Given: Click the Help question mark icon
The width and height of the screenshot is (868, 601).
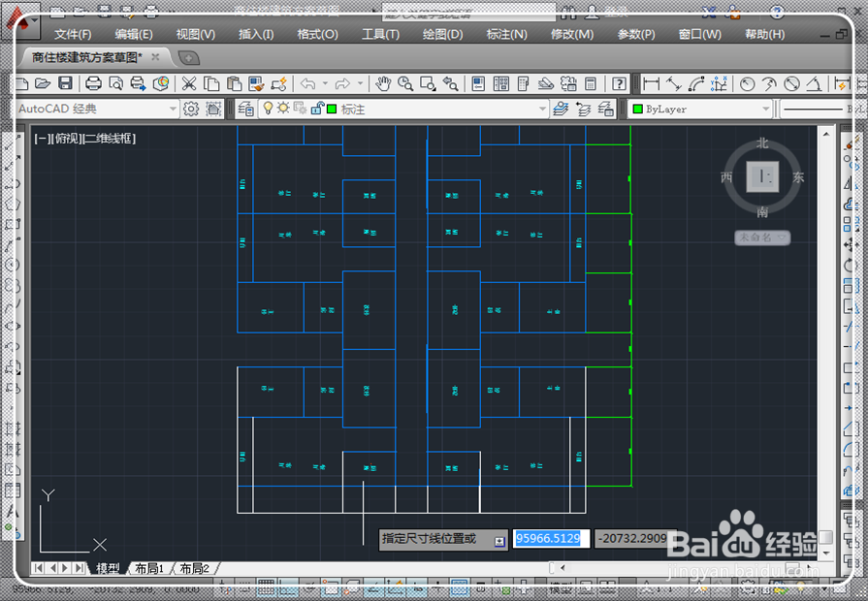Looking at the screenshot, I should (619, 84).
